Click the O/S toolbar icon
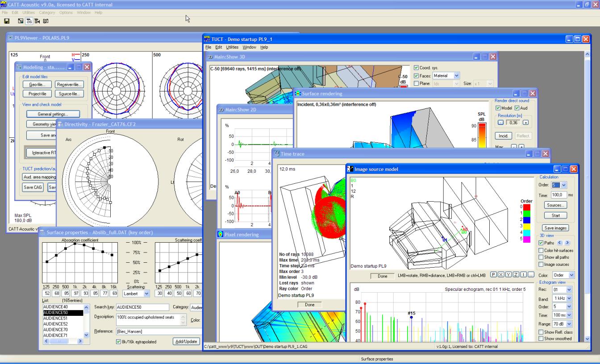The height and width of the screenshot is (364, 600). [29, 21]
